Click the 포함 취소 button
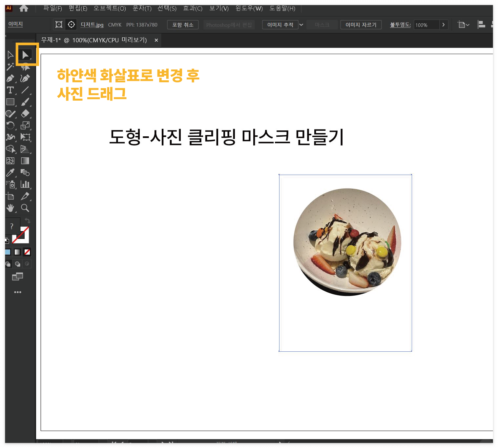This screenshot has height=448, width=498. [183, 25]
